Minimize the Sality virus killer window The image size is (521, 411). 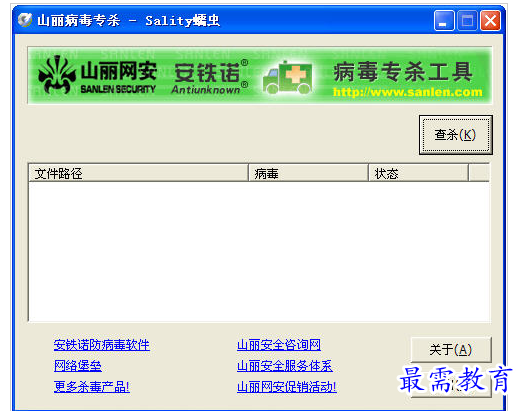(444, 21)
